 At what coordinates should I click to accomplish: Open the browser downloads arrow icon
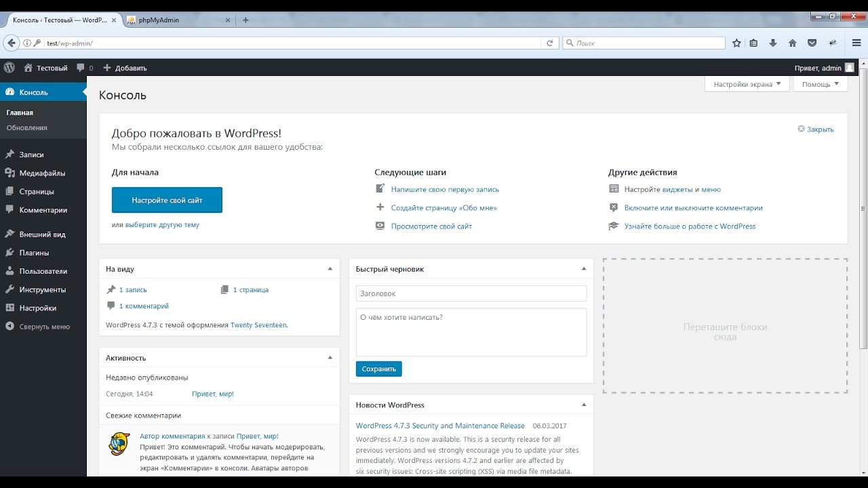coord(773,43)
